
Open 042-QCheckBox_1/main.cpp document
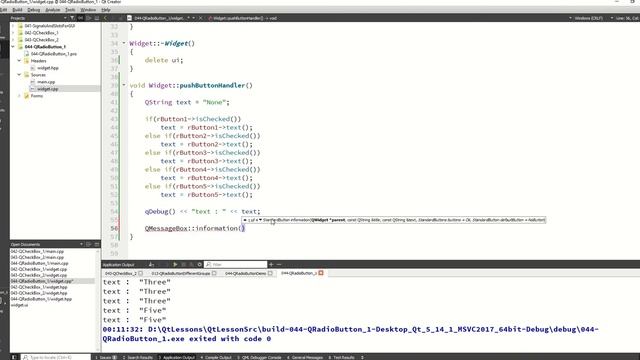click(x=37, y=251)
